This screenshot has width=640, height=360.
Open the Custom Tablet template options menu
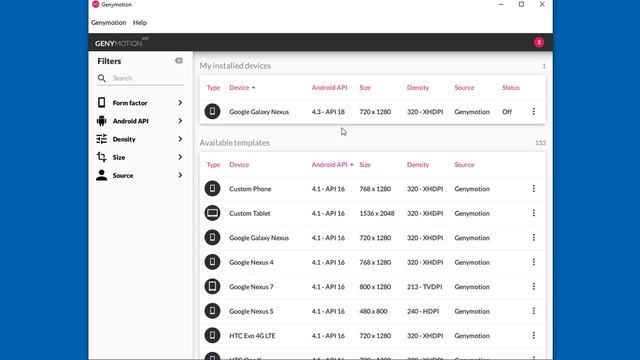[533, 213]
